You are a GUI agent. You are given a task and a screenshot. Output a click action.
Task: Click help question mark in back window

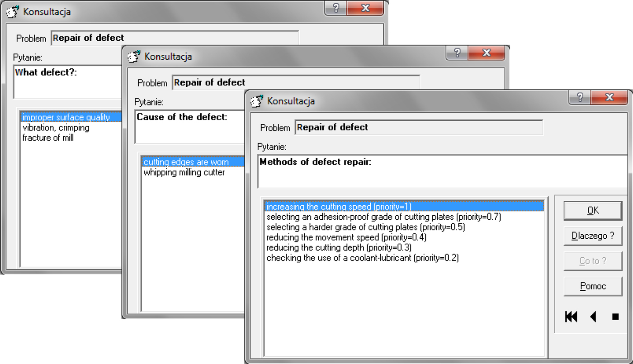(x=336, y=8)
